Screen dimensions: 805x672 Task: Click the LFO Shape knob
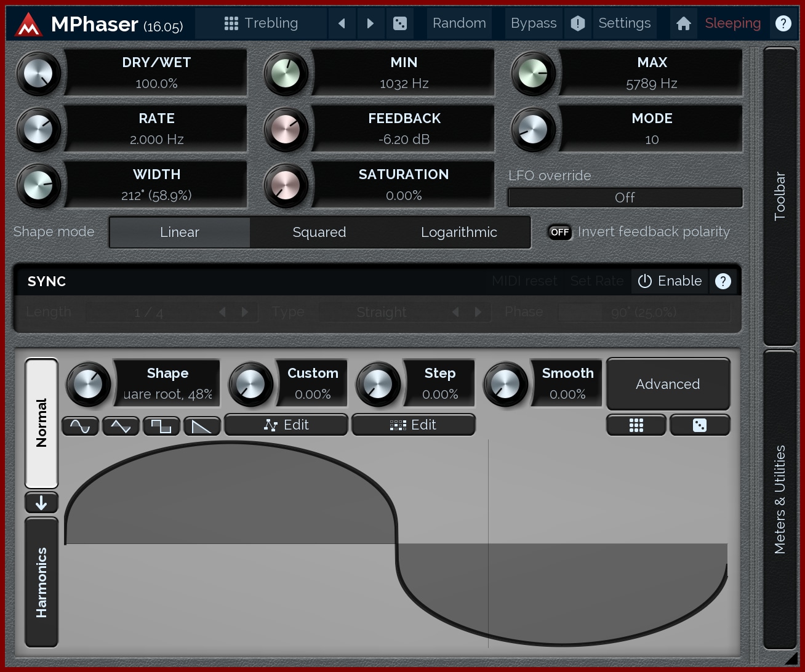[x=88, y=384]
